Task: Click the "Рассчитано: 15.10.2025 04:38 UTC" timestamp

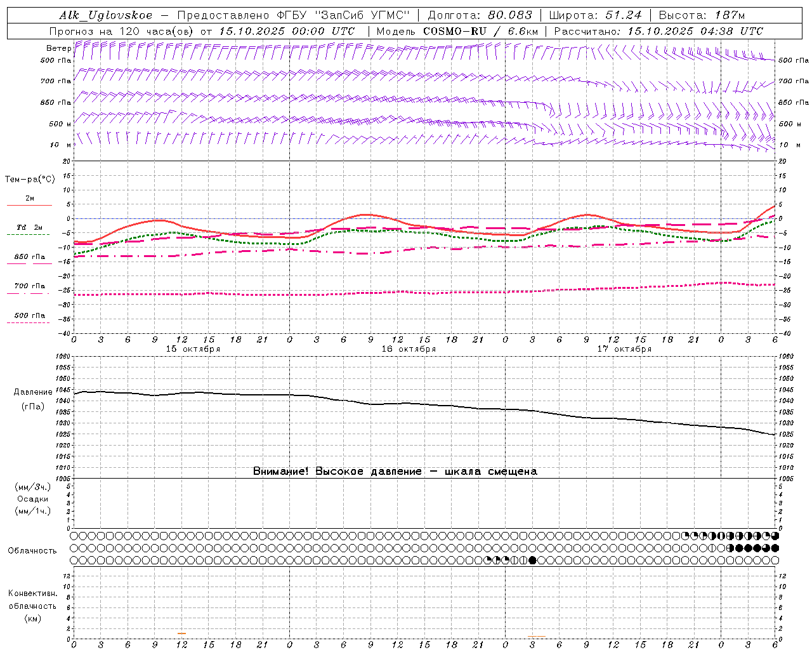Action: (658, 31)
